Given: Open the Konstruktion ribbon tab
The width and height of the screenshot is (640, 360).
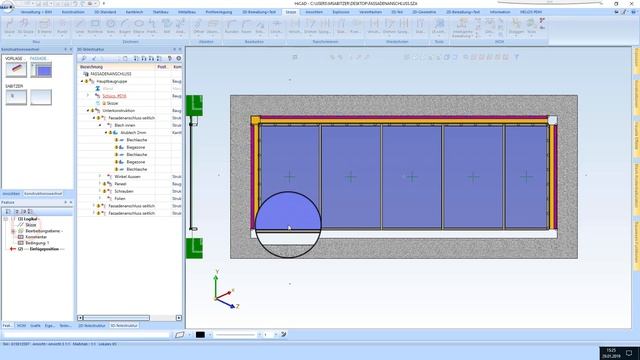Looking at the screenshot, I should click(73, 12).
